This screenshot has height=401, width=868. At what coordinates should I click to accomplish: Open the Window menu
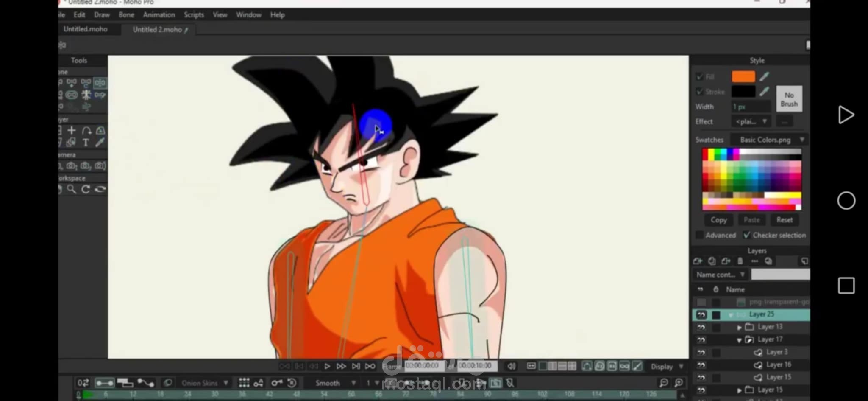tap(249, 15)
